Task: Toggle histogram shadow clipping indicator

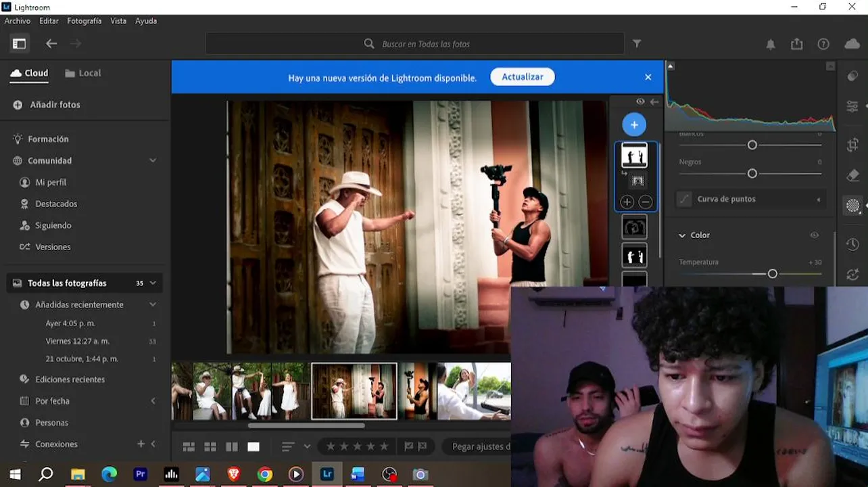Action: (x=671, y=66)
